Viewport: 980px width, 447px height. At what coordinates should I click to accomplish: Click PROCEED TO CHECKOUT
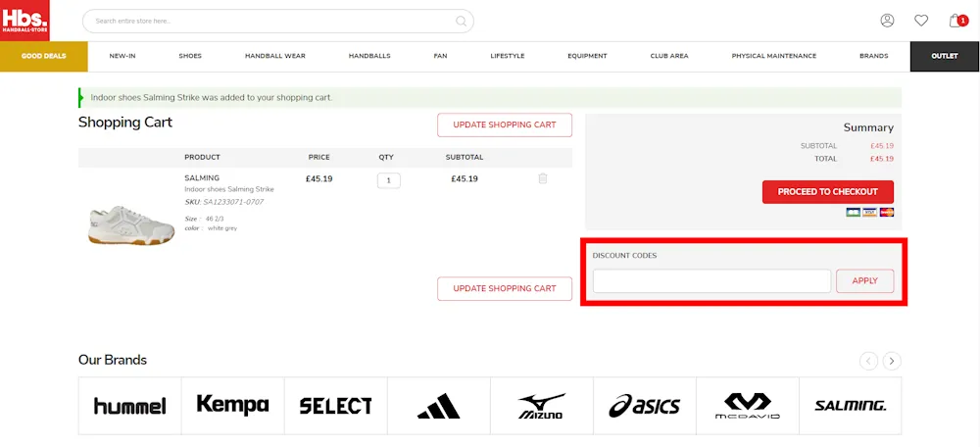827,192
